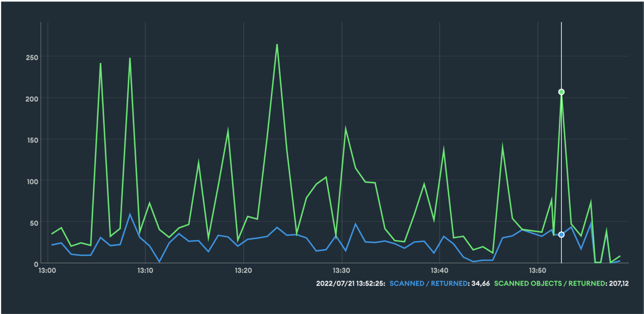This screenshot has height=314, width=644.
Task: Click the 200 y-axis label
Action: click(x=32, y=99)
